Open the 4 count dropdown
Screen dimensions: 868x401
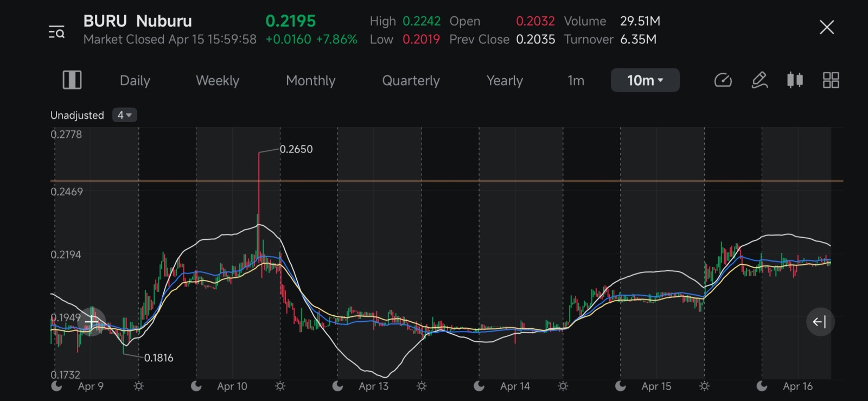click(x=125, y=115)
